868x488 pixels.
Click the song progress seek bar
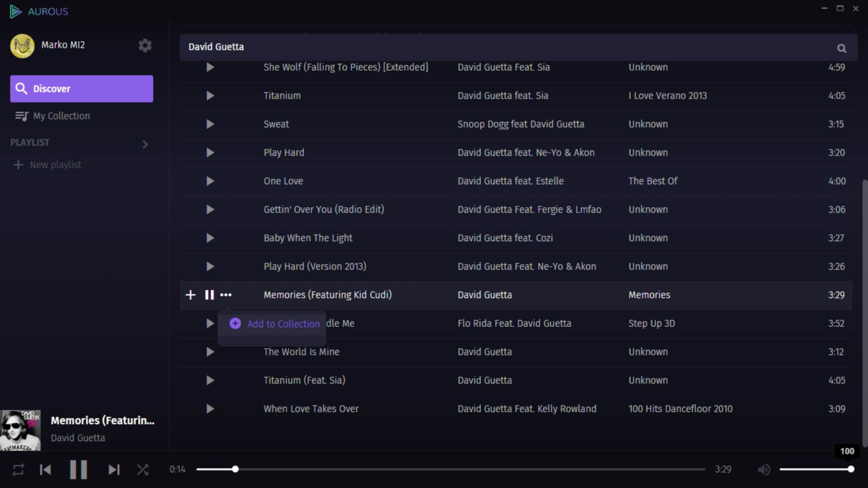(x=450, y=469)
